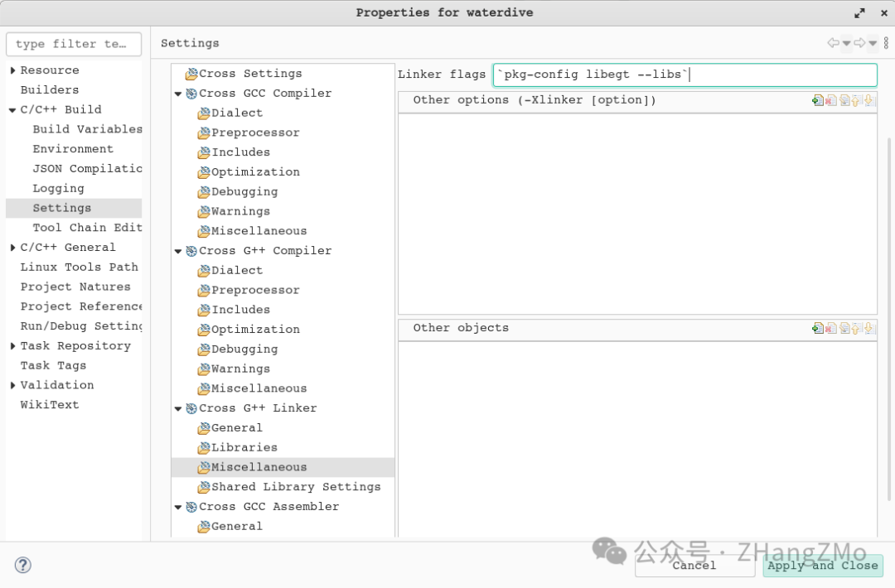Open Debugging under Cross GCC Compiler
This screenshot has width=895, height=588.
238,191
